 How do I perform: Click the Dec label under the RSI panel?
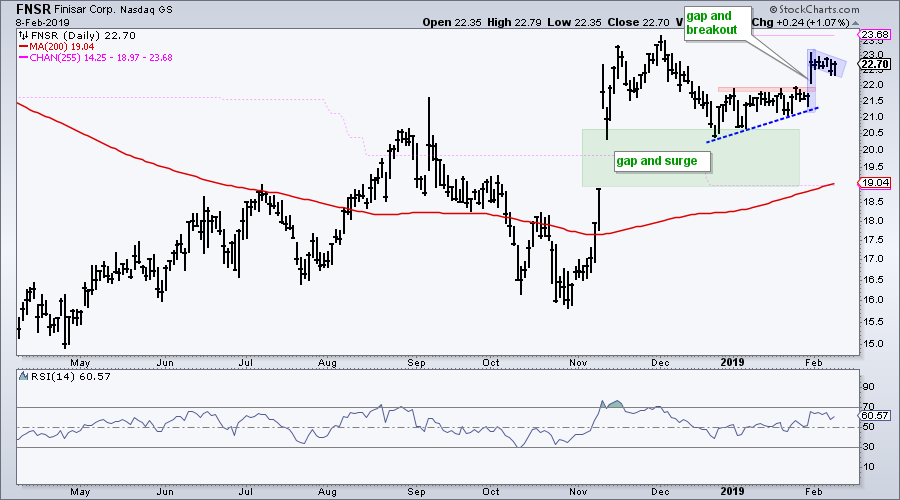(661, 492)
